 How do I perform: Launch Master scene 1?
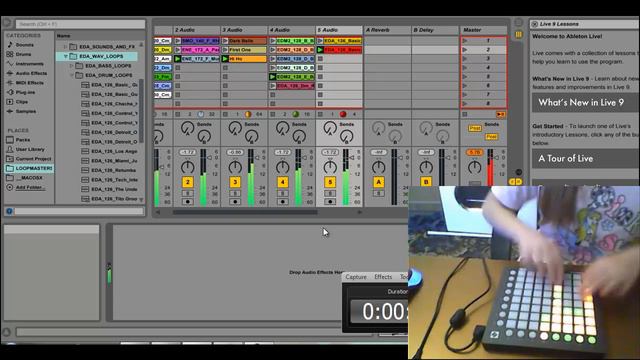tap(464, 41)
